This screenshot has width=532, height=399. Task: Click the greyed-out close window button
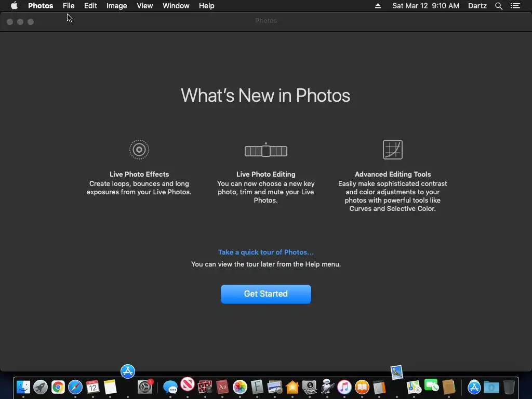(x=10, y=22)
